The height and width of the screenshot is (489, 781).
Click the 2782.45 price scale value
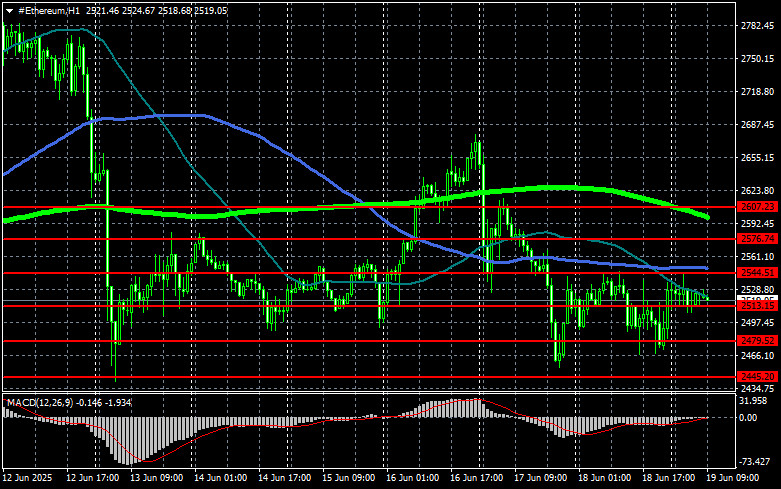758,26
